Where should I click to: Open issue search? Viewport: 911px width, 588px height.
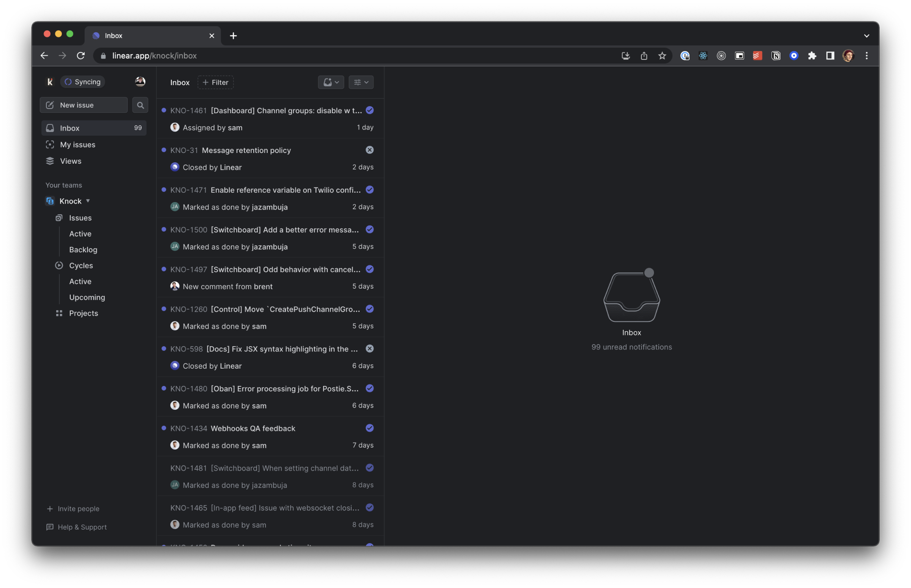click(140, 105)
